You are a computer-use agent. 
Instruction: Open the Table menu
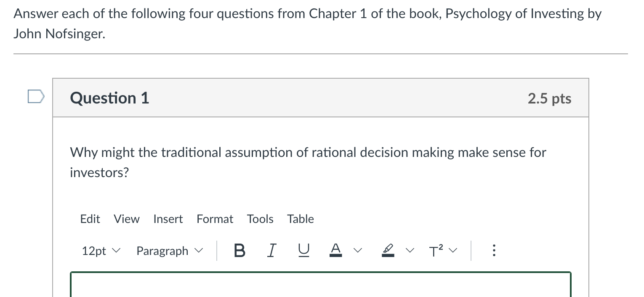(x=300, y=219)
